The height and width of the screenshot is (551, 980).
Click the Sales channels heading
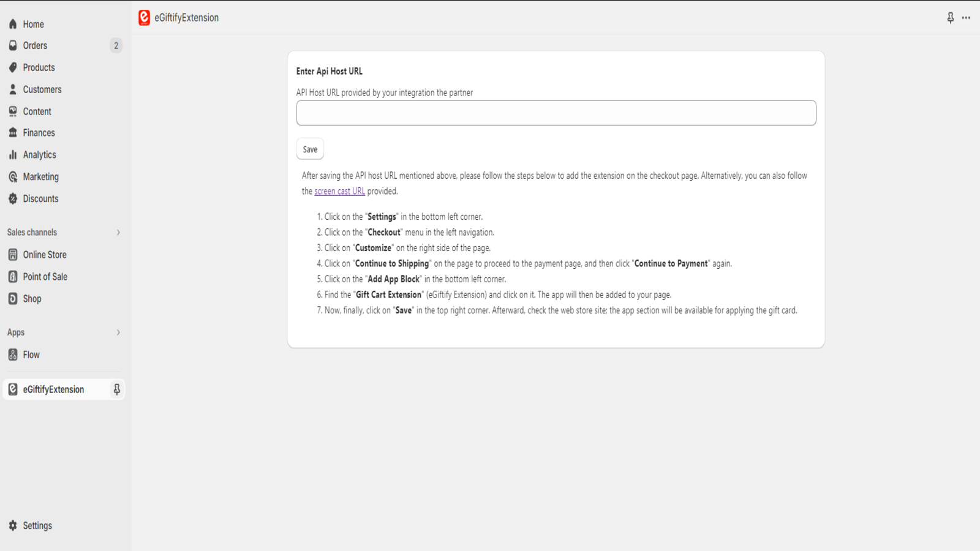32,233
